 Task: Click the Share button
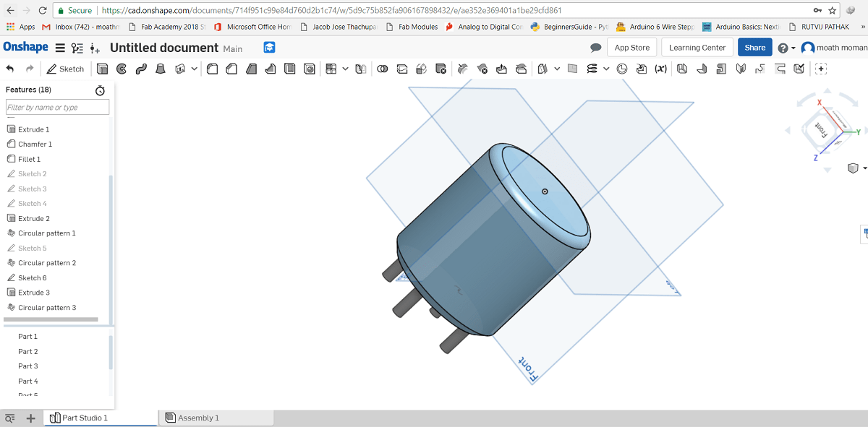[x=754, y=48]
